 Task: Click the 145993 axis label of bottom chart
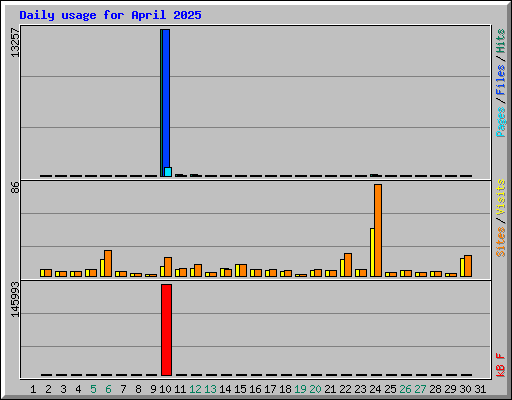[x=15, y=299]
